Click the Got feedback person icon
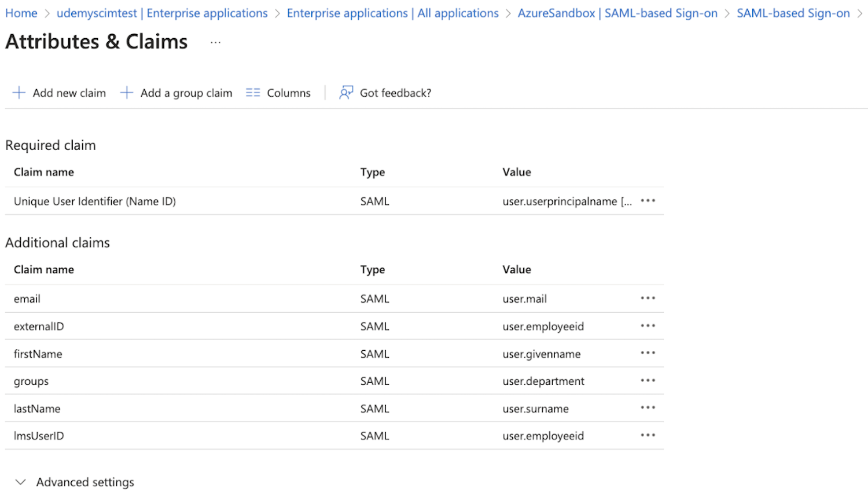This screenshot has width=868, height=499. [x=346, y=93]
